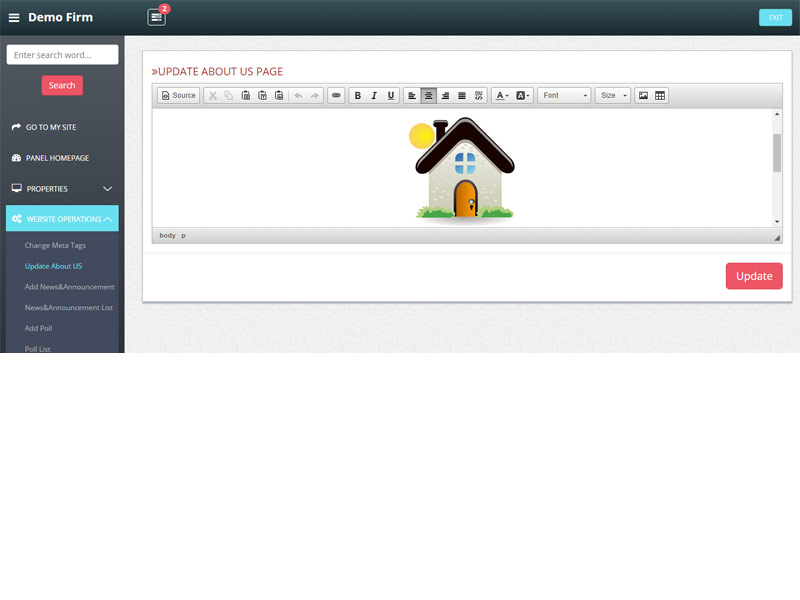Insert an image into the editor
This screenshot has width=800, height=600.
coord(643,96)
